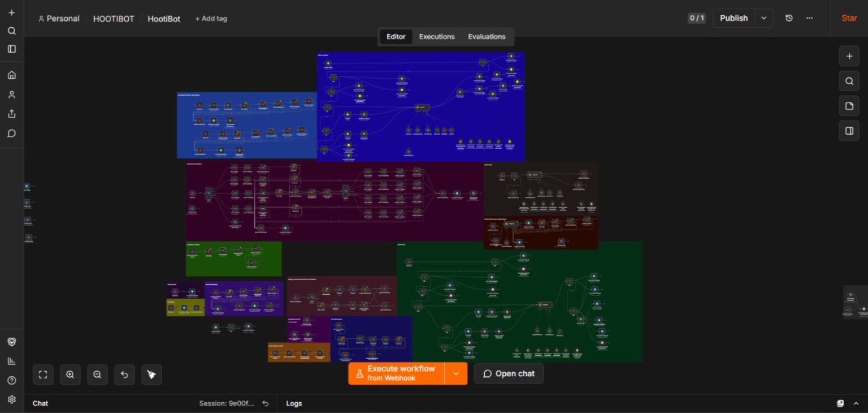The image size is (868, 413).
Task: Switch to the Executions tab
Action: (x=437, y=37)
